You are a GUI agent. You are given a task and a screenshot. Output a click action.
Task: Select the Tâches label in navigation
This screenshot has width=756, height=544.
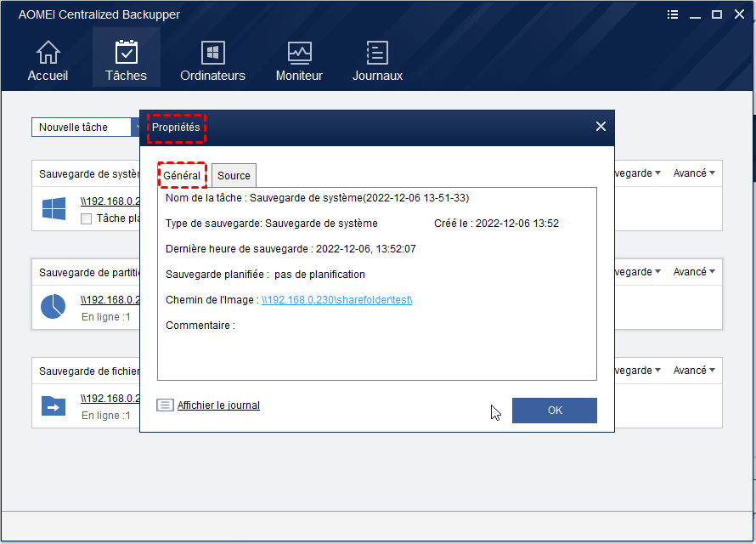127,76
